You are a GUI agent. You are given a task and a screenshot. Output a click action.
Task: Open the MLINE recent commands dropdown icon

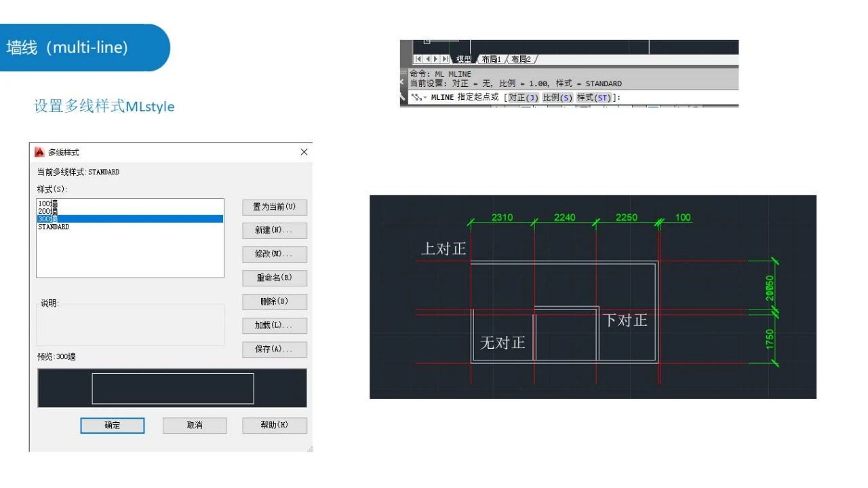pyautogui.click(x=418, y=97)
